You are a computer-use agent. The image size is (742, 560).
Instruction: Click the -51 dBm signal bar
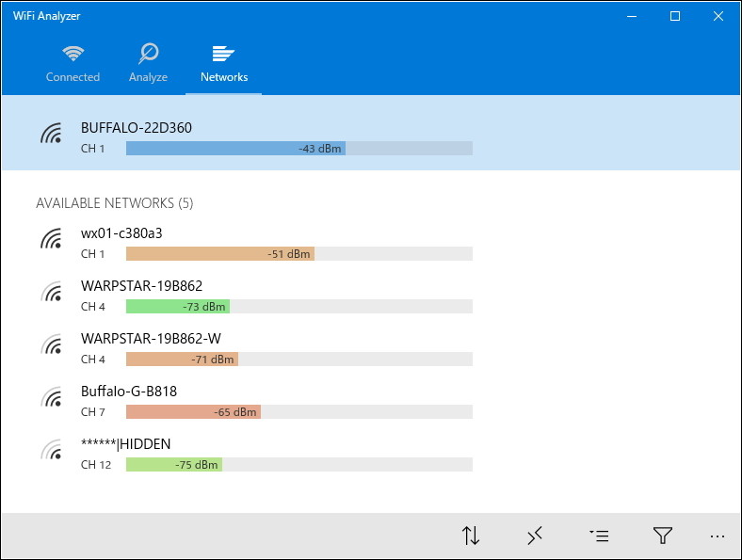pyautogui.click(x=299, y=253)
